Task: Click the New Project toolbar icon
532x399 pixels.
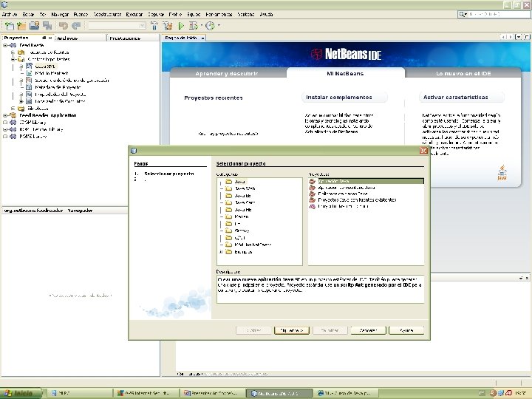Action: 10,26
